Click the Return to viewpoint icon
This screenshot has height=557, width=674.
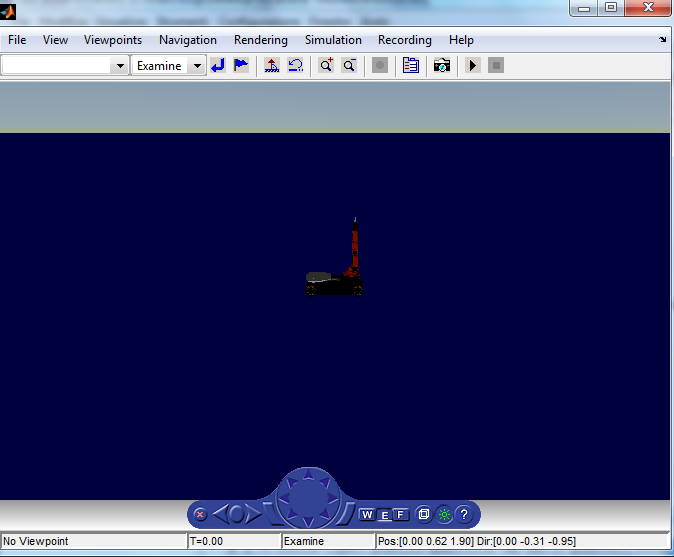(218, 66)
